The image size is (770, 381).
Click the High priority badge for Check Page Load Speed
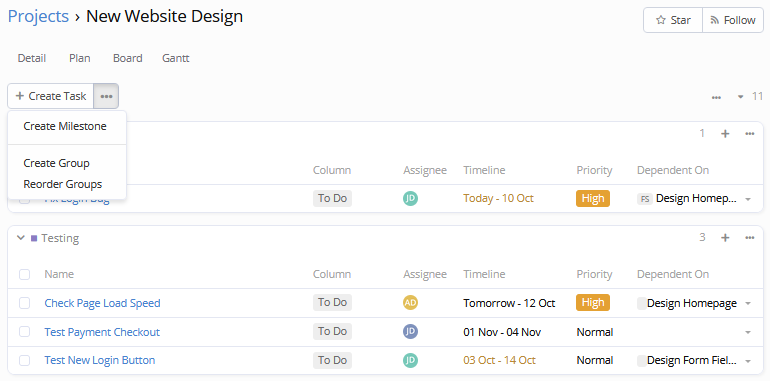pos(593,302)
